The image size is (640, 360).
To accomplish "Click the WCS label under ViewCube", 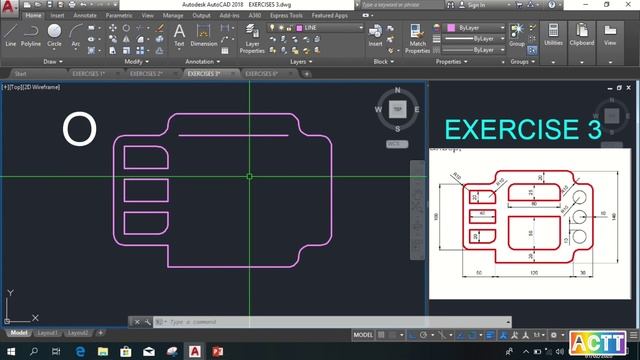I will 397,144.
